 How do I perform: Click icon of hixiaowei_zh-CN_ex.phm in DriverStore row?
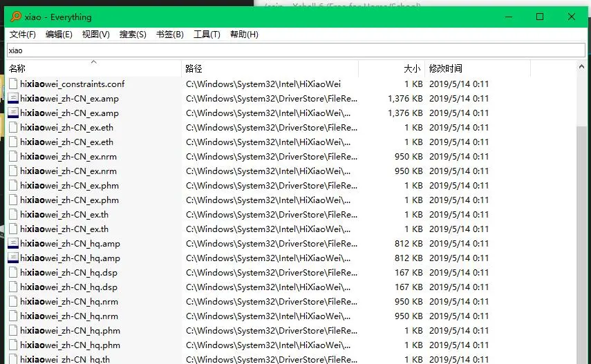pyautogui.click(x=13, y=185)
